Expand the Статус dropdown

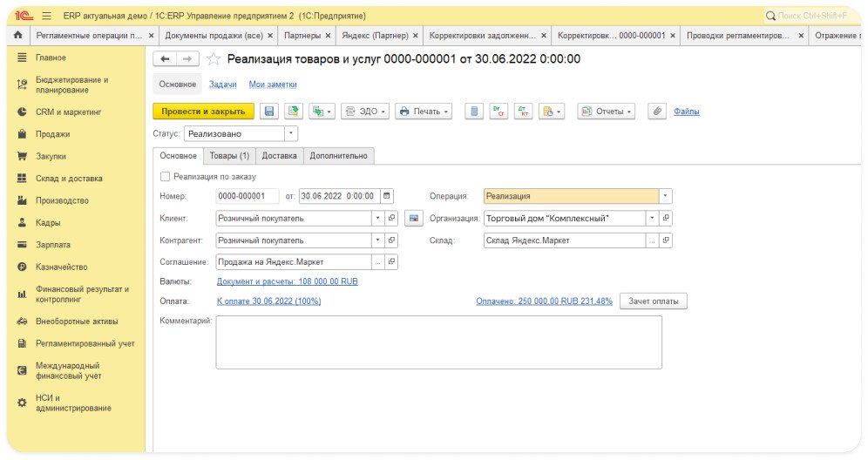pyautogui.click(x=291, y=134)
